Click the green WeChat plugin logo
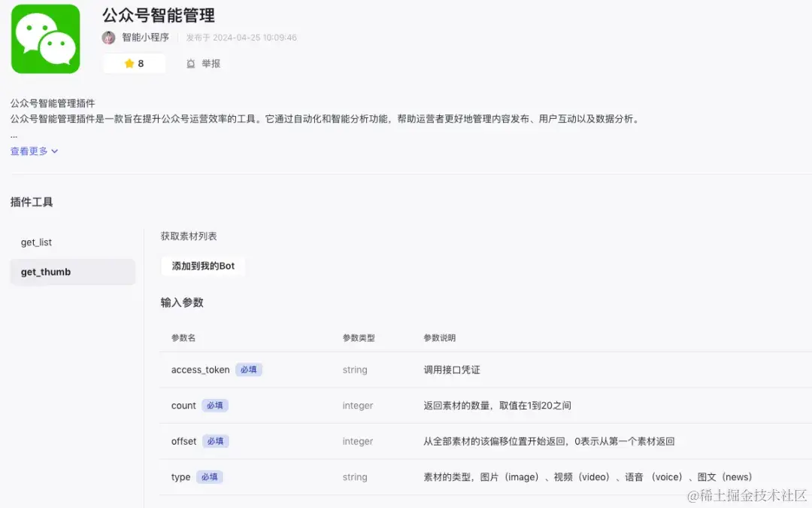 [45, 38]
